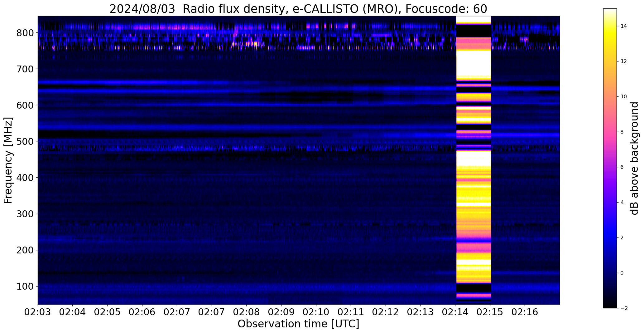Click the colorbar tick value −2

tap(624, 308)
